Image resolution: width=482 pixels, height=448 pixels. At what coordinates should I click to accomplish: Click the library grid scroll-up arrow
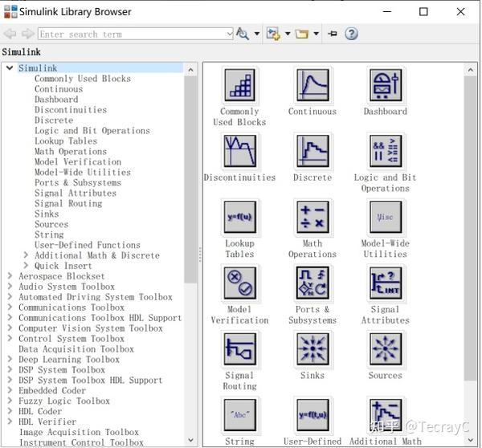470,70
